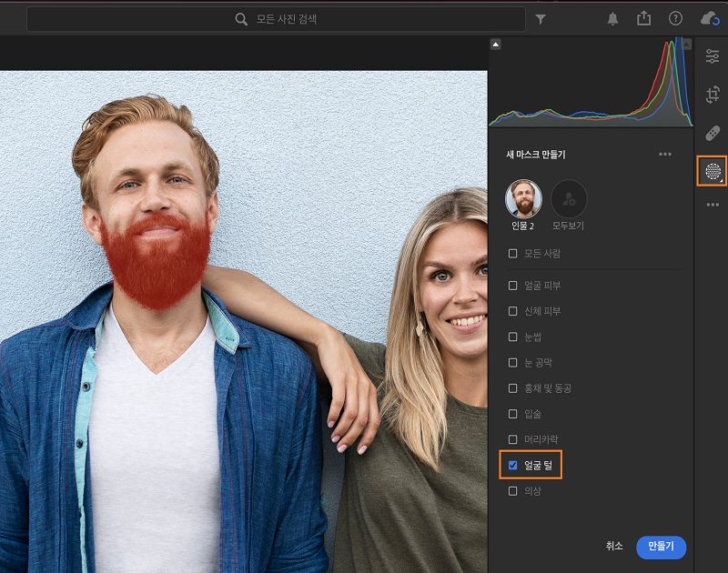Open more options at right tool strip

[x=713, y=205]
